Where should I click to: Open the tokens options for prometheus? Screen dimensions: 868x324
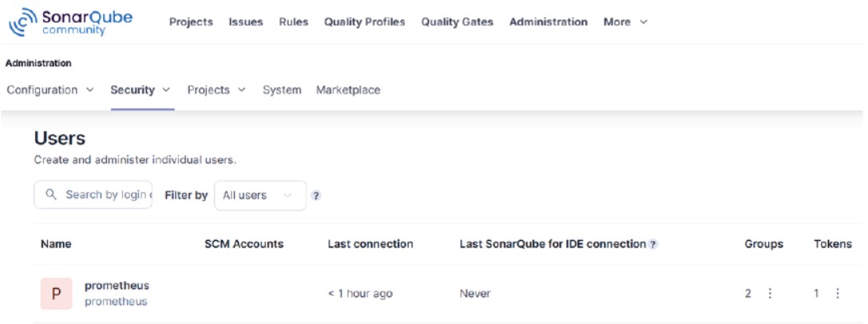tap(838, 294)
